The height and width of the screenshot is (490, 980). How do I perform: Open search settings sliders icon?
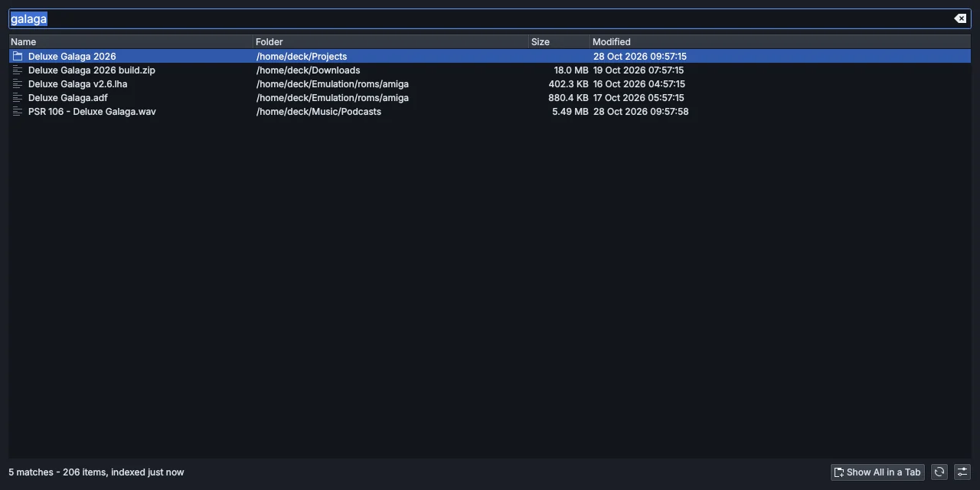962,472
